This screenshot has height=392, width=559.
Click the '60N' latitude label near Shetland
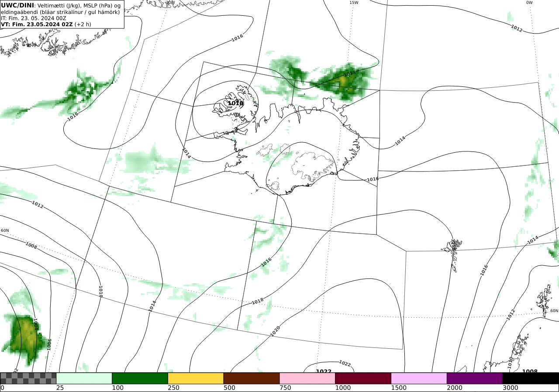click(554, 311)
